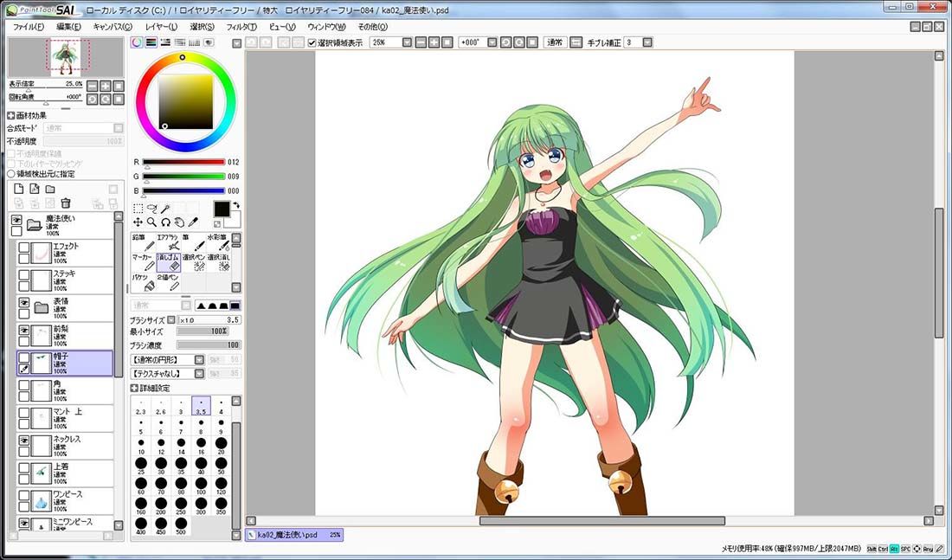The height and width of the screenshot is (560, 952).
Task: Open the 編集(E) menu
Action: [x=68, y=27]
